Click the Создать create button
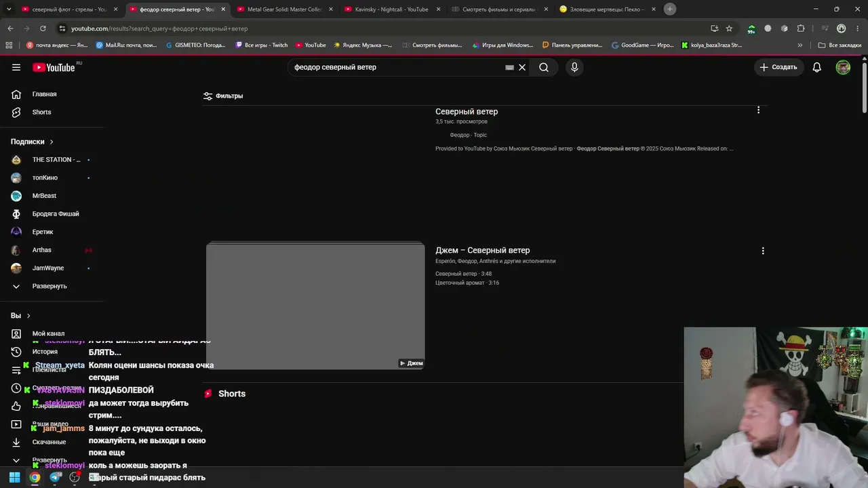The width and height of the screenshot is (868, 488). click(778, 67)
